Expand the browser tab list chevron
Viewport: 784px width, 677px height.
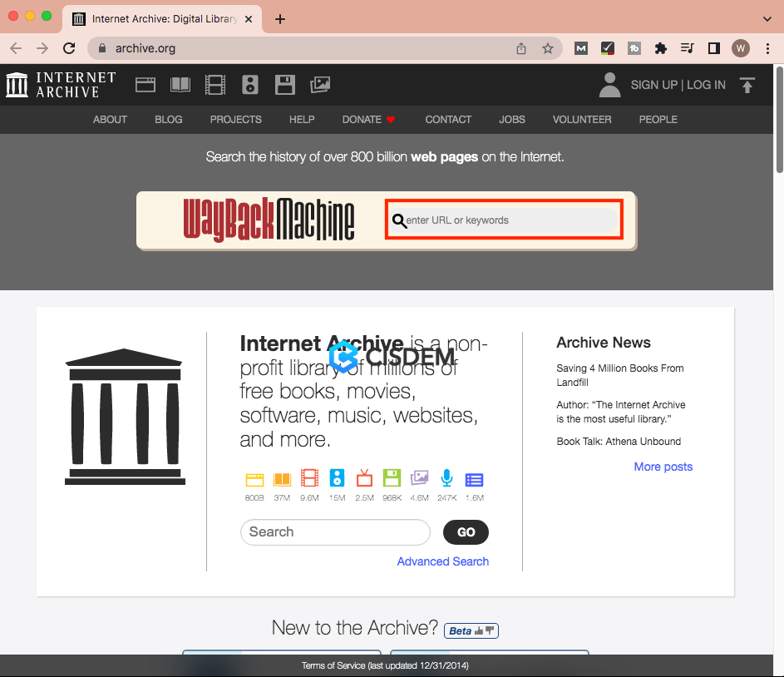[768, 18]
